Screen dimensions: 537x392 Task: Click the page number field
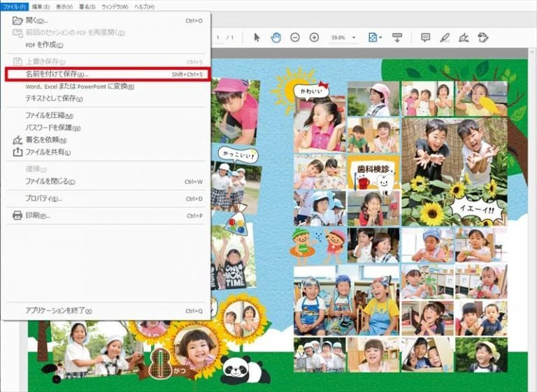tap(218, 38)
